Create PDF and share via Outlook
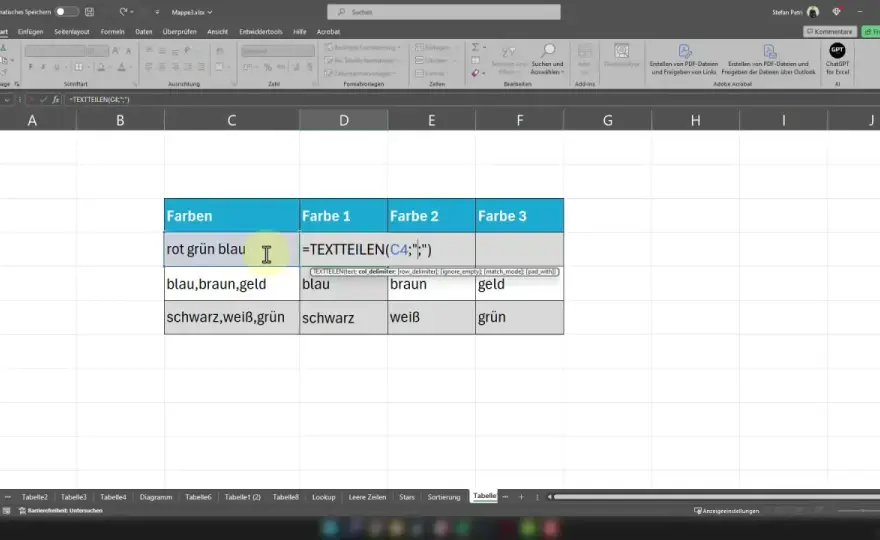Image resolution: width=880 pixels, height=540 pixels. click(768, 60)
